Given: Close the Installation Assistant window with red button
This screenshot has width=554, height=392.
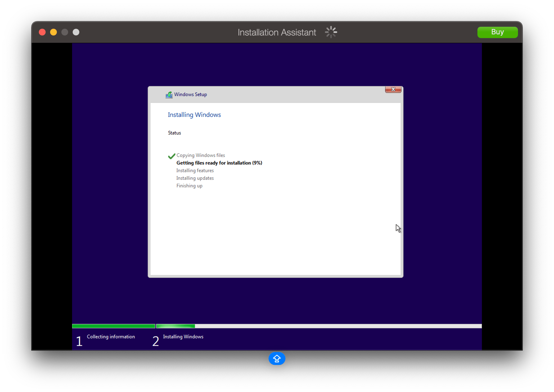Looking at the screenshot, I should tap(42, 32).
